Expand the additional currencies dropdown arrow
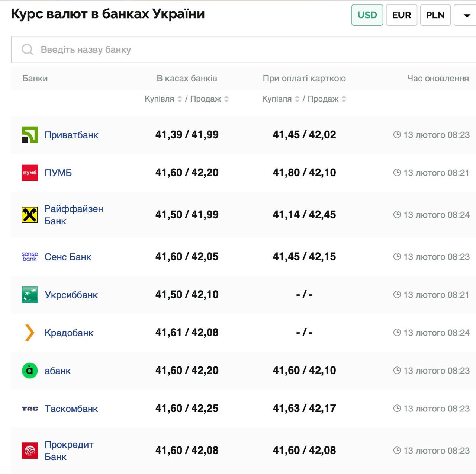Viewport: 476px width, 474px height. [x=467, y=15]
